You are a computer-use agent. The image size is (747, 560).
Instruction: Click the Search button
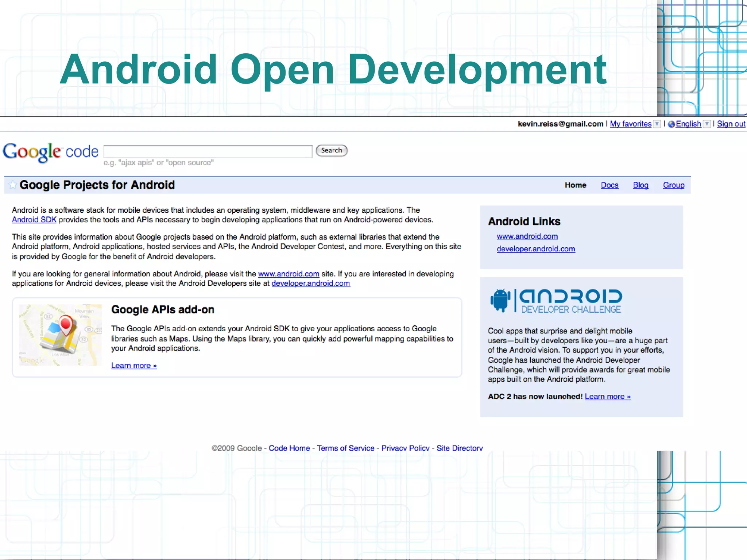[331, 150]
